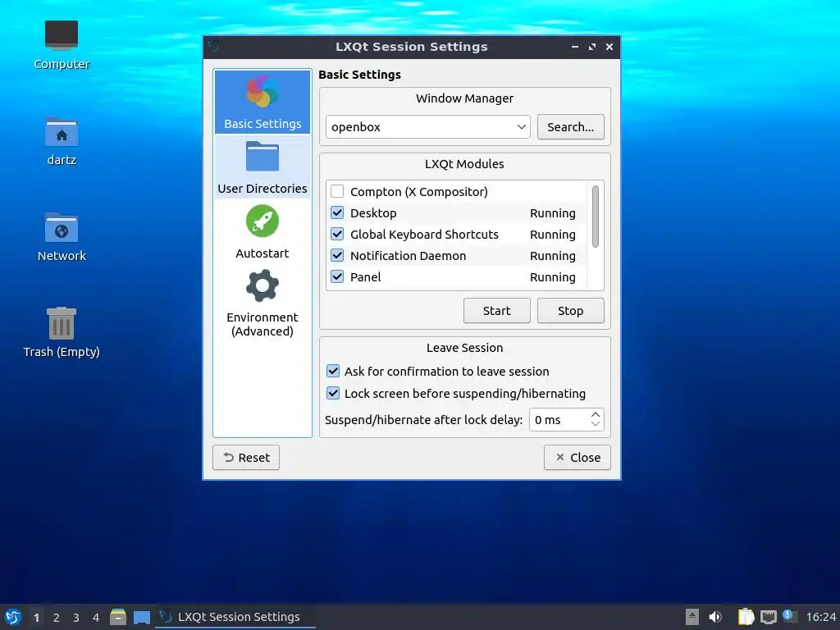Decrease the lock delay with down arrow
840x630 pixels.
pos(596,424)
